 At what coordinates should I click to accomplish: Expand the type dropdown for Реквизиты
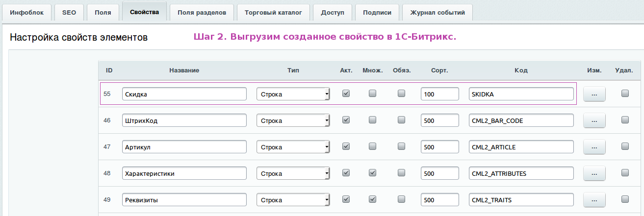click(293, 200)
